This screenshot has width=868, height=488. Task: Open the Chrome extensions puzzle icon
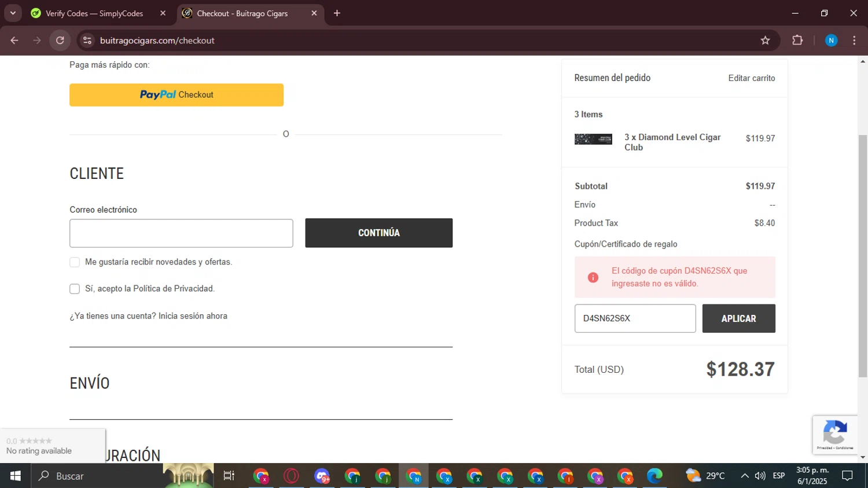(797, 41)
